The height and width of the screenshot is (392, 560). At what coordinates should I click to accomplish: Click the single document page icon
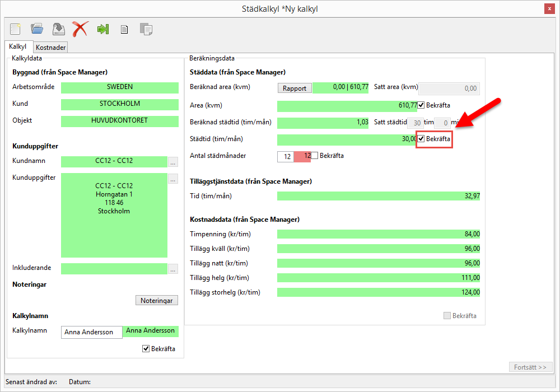click(124, 29)
